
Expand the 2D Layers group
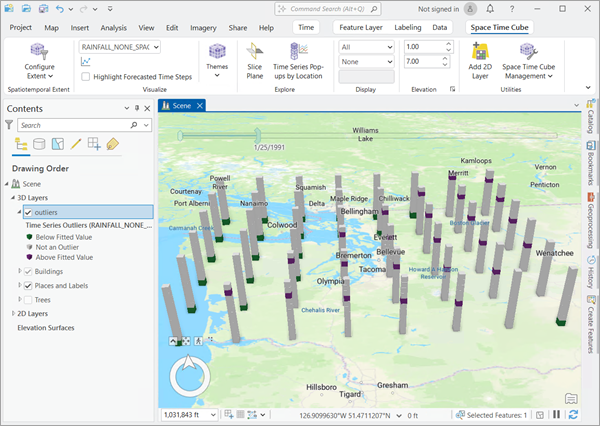[13, 313]
